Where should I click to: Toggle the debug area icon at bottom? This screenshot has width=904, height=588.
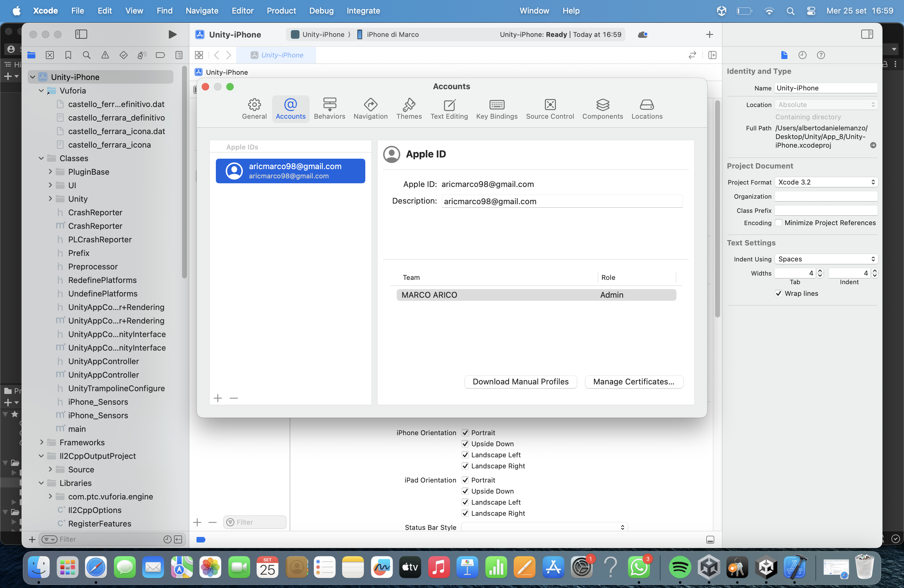coord(710,540)
